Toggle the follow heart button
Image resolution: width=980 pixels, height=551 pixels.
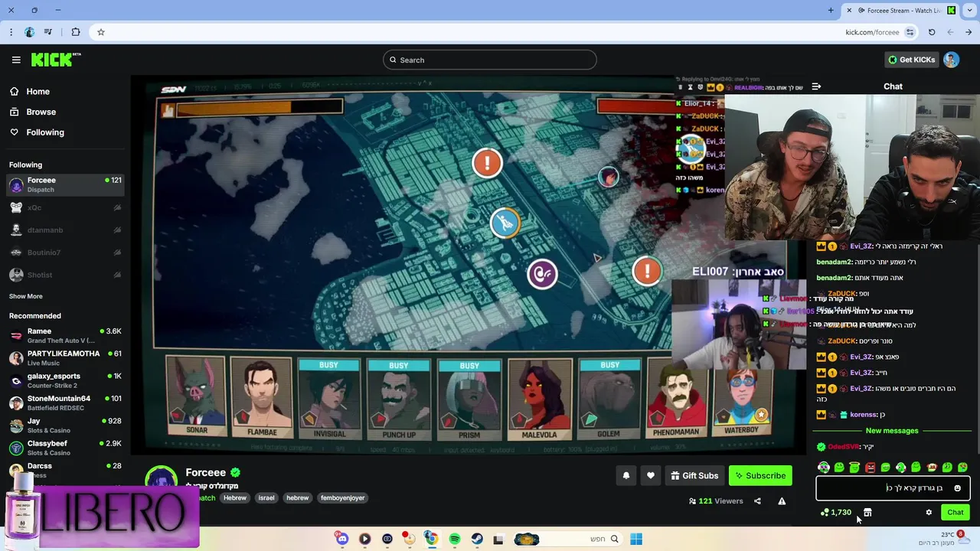coord(651,475)
